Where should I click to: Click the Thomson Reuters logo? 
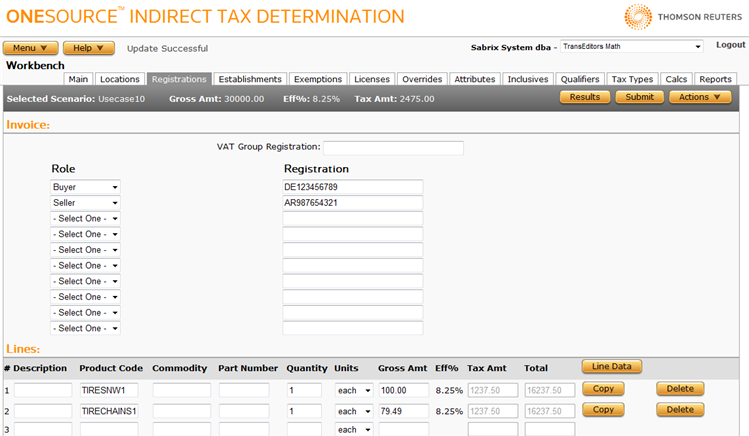click(683, 17)
